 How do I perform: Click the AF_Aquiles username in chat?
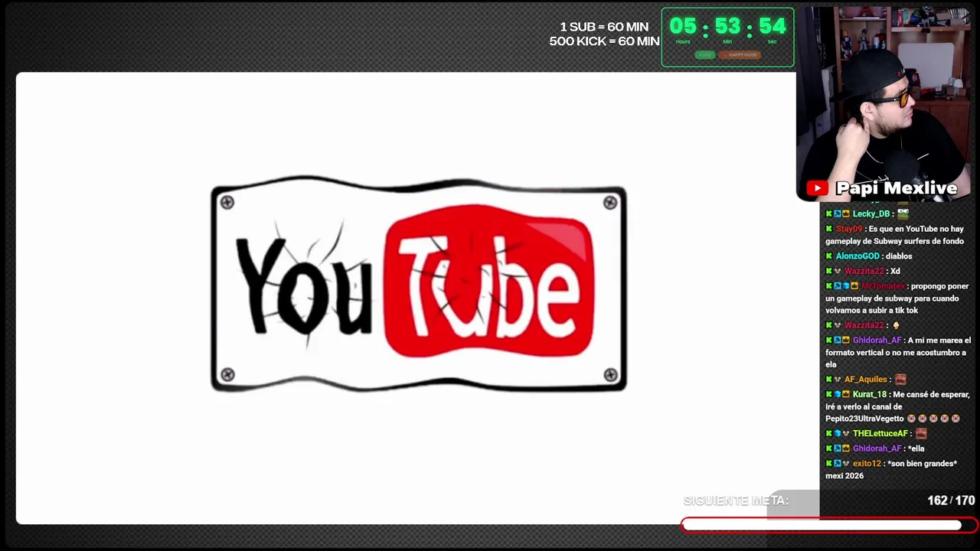(866, 380)
